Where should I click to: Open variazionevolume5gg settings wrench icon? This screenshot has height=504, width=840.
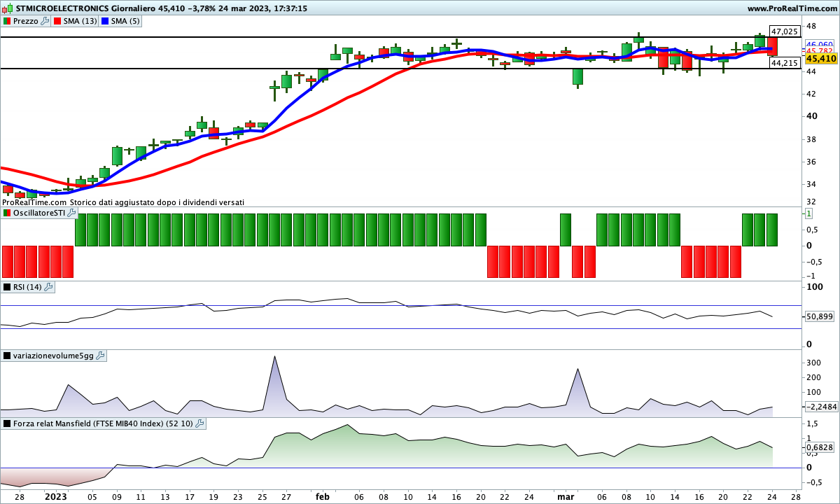click(x=100, y=356)
